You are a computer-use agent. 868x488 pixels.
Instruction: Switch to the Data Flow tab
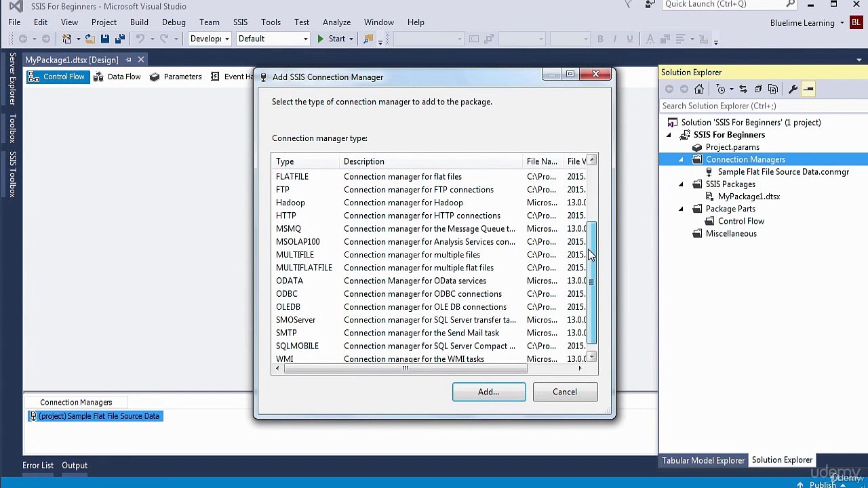coord(117,77)
